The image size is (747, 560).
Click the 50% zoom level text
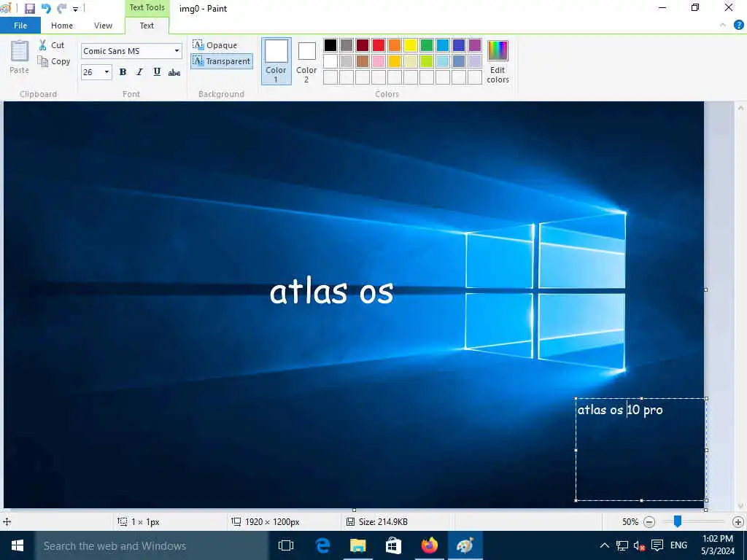pyautogui.click(x=630, y=522)
